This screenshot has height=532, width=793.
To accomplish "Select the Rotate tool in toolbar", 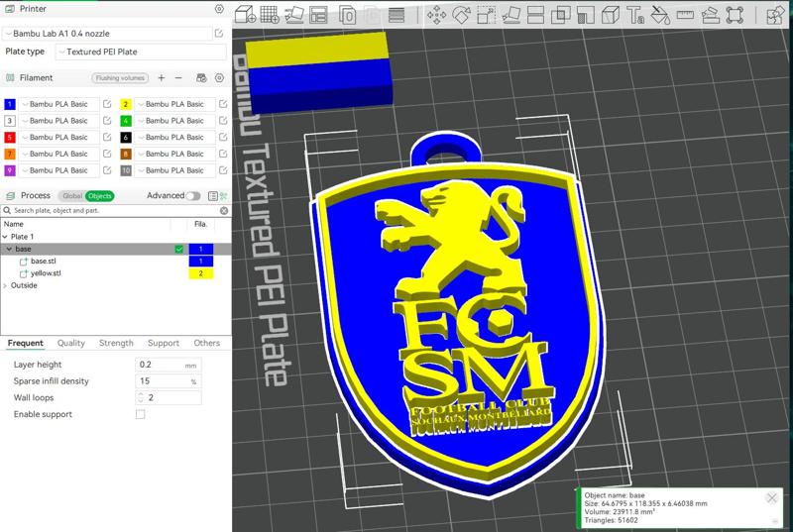I will [x=461, y=15].
